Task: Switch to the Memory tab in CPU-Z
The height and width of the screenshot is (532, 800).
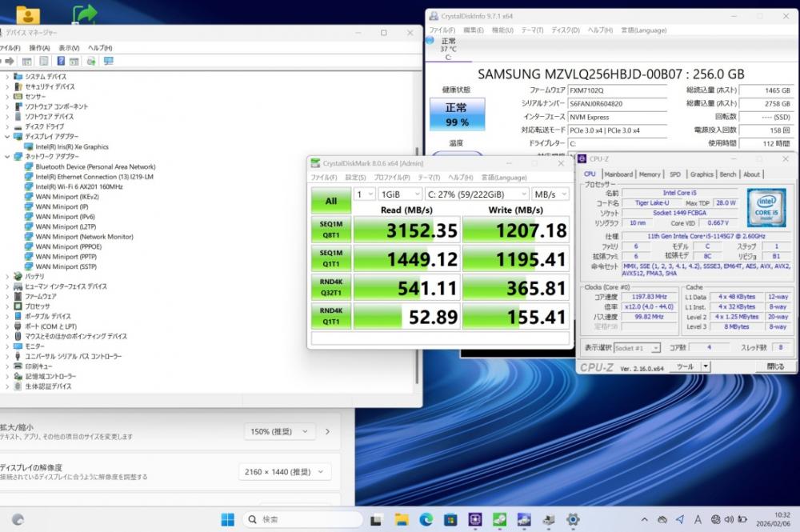Action: (650, 174)
